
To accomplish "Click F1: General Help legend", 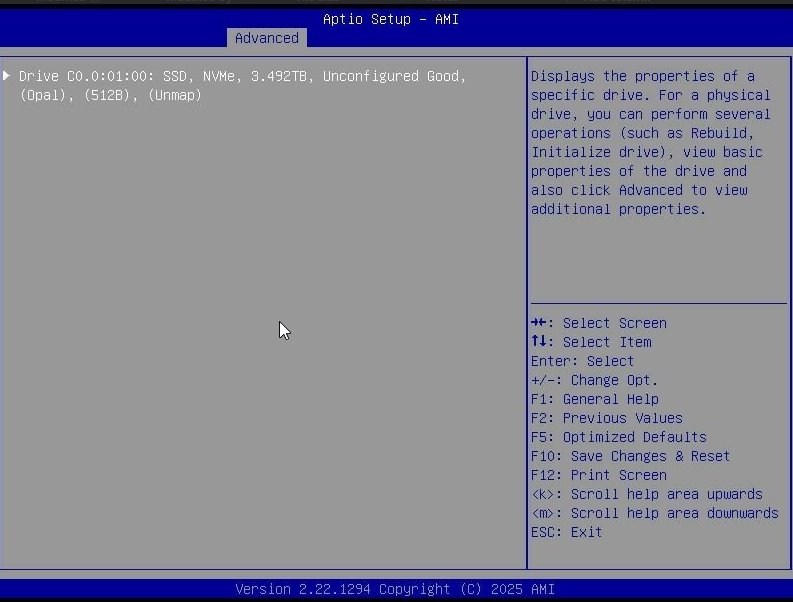I will click(594, 399).
